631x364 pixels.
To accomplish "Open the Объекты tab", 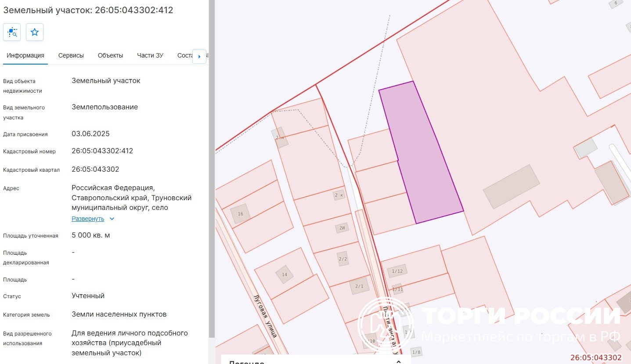I will (110, 55).
